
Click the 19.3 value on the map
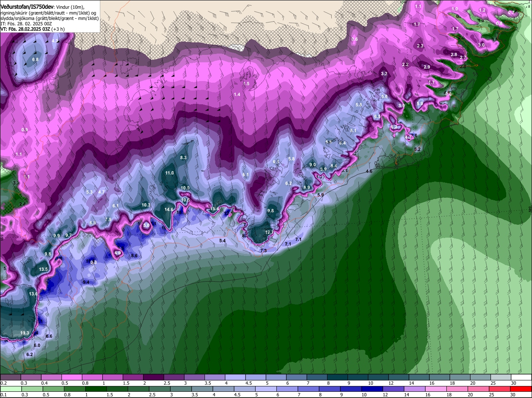25,333
